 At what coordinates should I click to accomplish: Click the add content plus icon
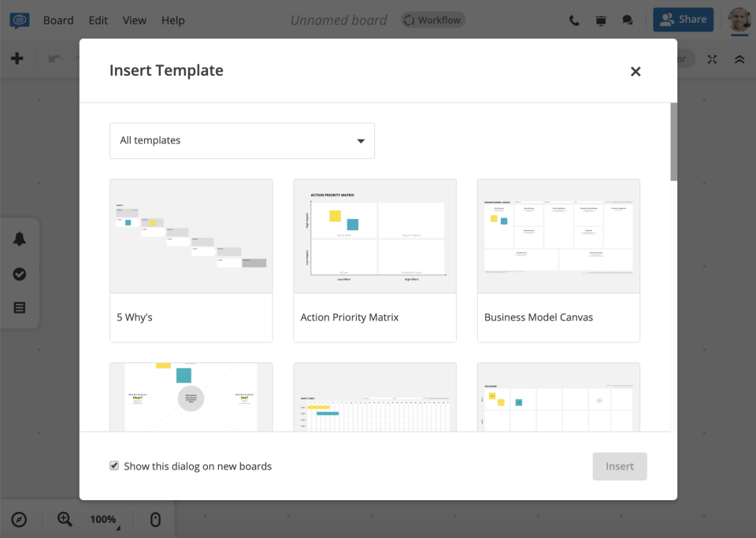coord(17,58)
